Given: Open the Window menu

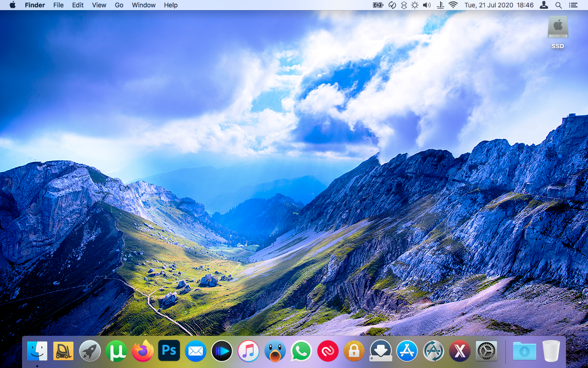Looking at the screenshot, I should 144,5.
